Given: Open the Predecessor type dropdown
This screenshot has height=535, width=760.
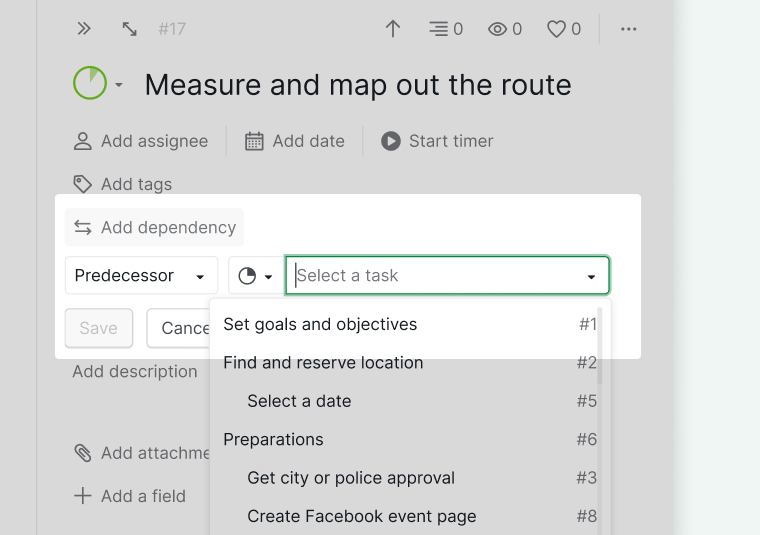Looking at the screenshot, I should (x=141, y=275).
